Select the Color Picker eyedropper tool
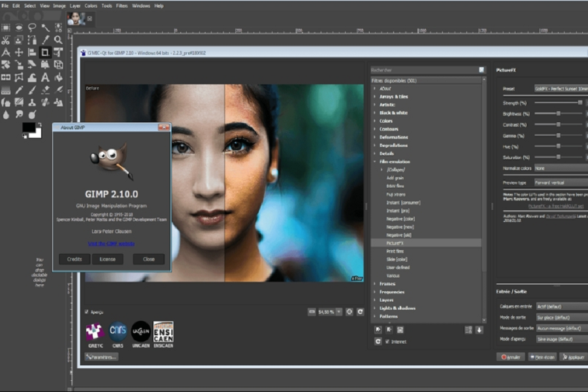Viewport: 588px width, 392px height. 45,40
